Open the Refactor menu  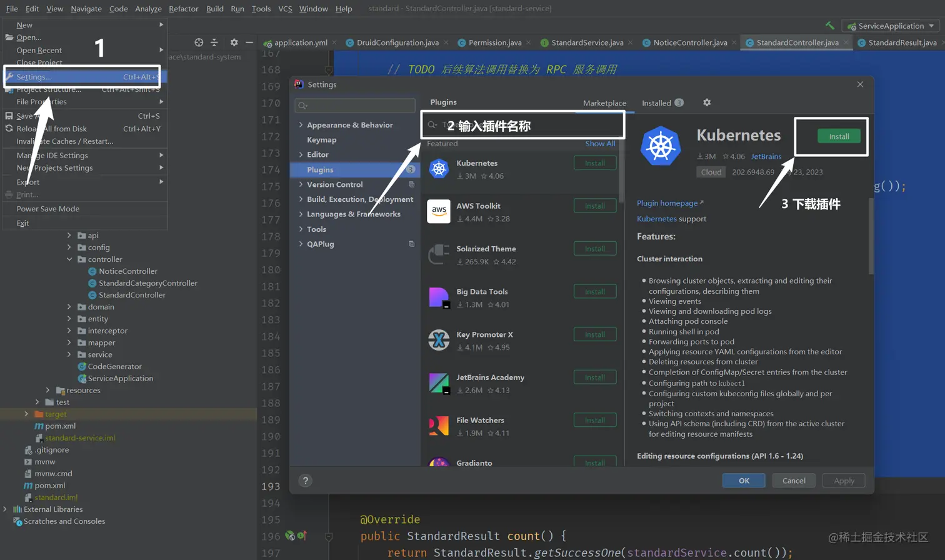coord(183,9)
